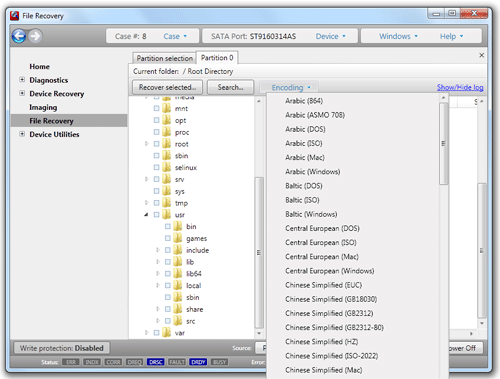This screenshot has width=500, height=379.
Task: Check the lib64 folder checkbox
Action: (x=168, y=274)
